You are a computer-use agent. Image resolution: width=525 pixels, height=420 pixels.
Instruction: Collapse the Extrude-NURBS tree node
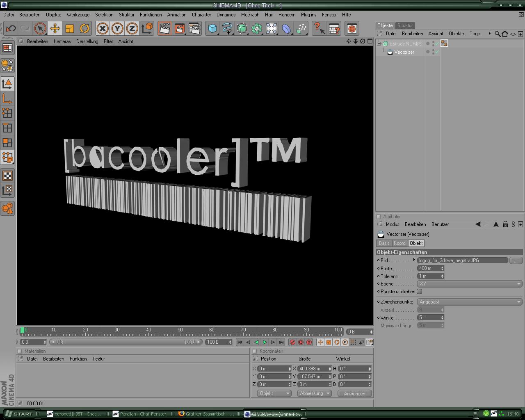tap(379, 43)
